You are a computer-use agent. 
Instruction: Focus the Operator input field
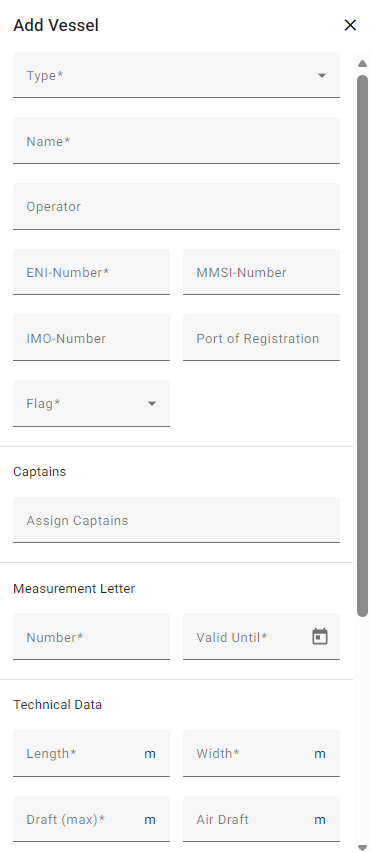pos(177,206)
